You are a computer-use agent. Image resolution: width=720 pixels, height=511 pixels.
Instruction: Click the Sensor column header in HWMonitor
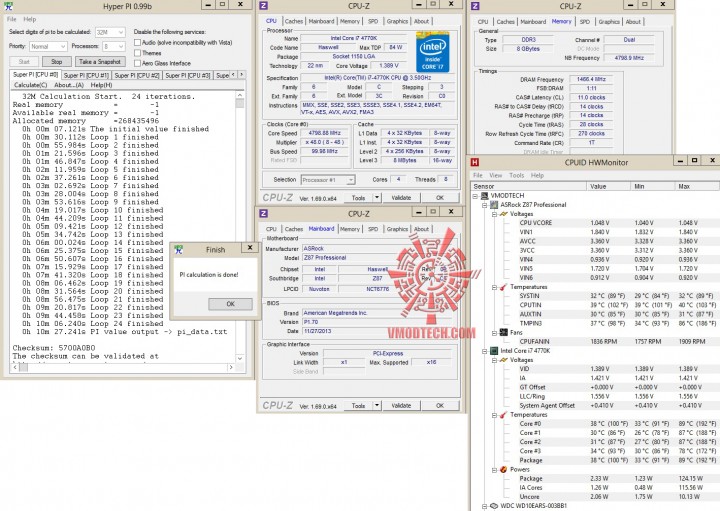[x=529, y=186]
